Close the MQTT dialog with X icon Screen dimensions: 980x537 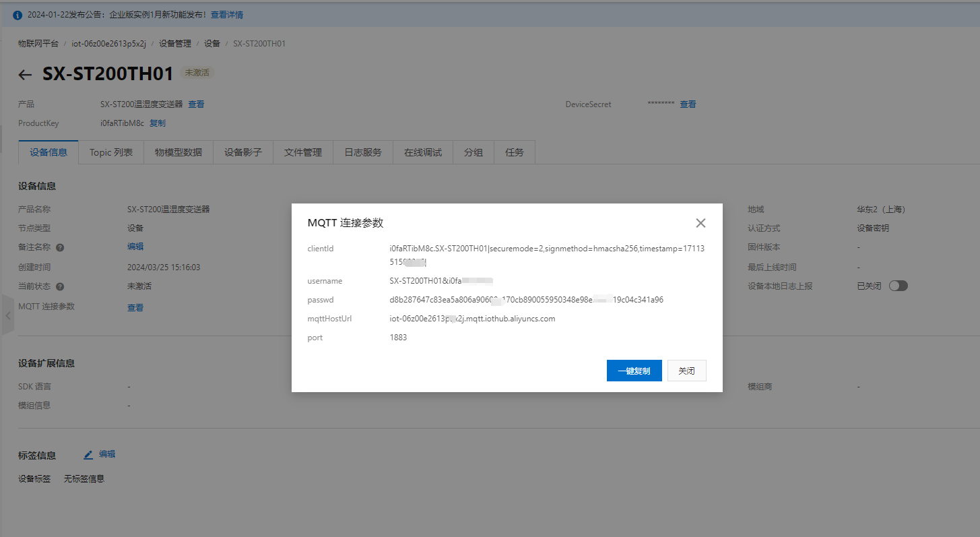700,223
